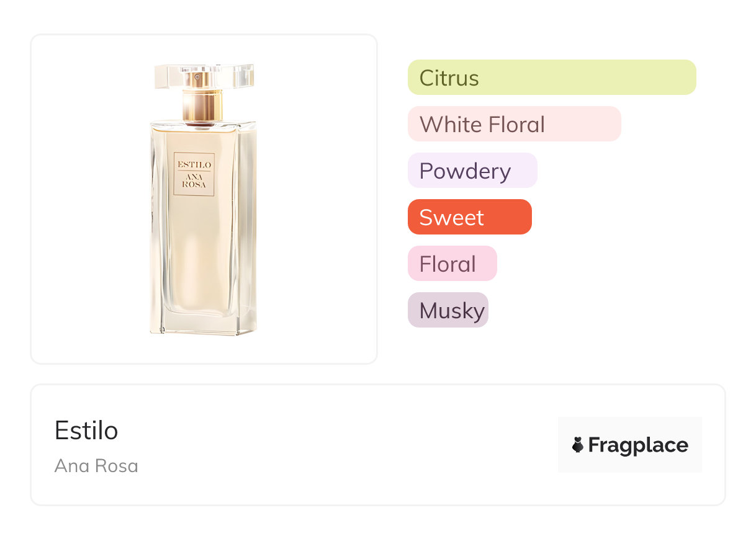This screenshot has height=536, width=756.
Task: Click the gold sprayer collar on the bottle
Action: (x=202, y=104)
